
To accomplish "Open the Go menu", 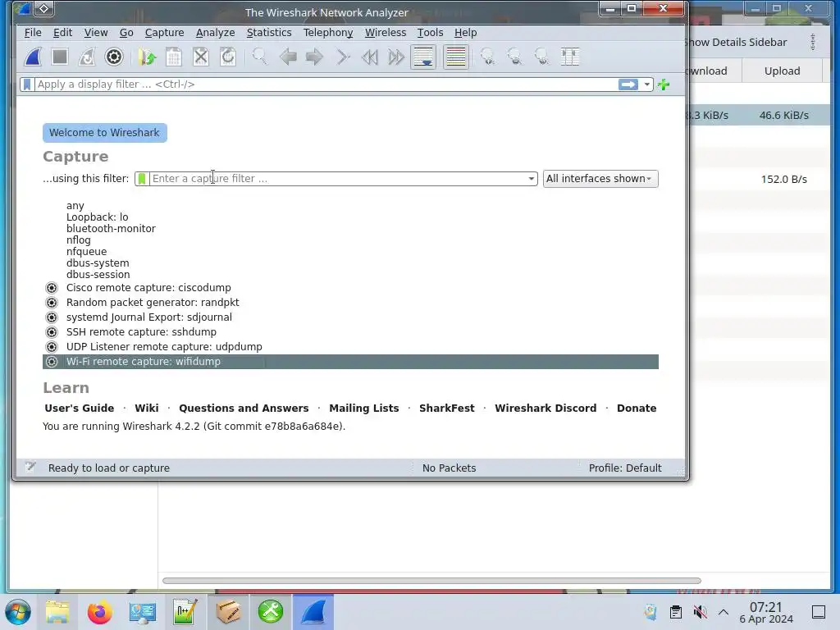I will (126, 33).
